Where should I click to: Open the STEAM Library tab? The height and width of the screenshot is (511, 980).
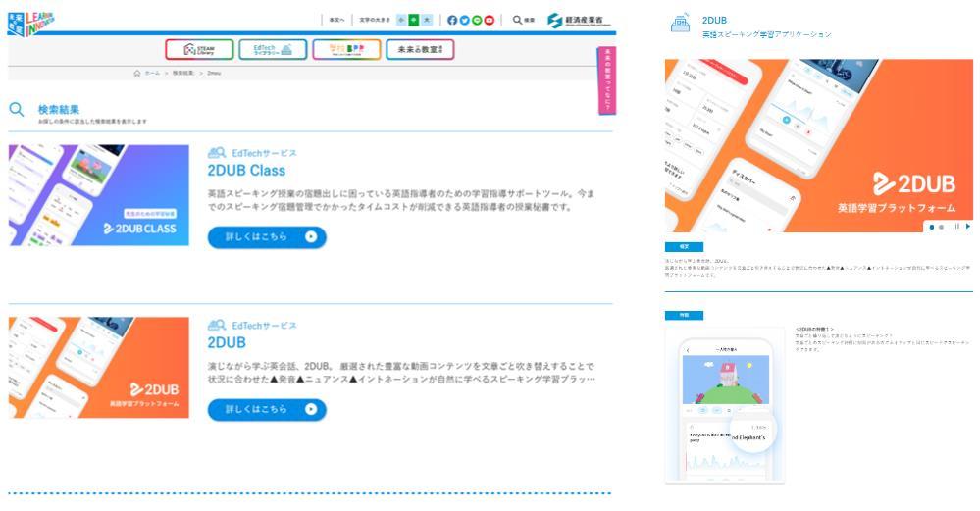[x=199, y=49]
